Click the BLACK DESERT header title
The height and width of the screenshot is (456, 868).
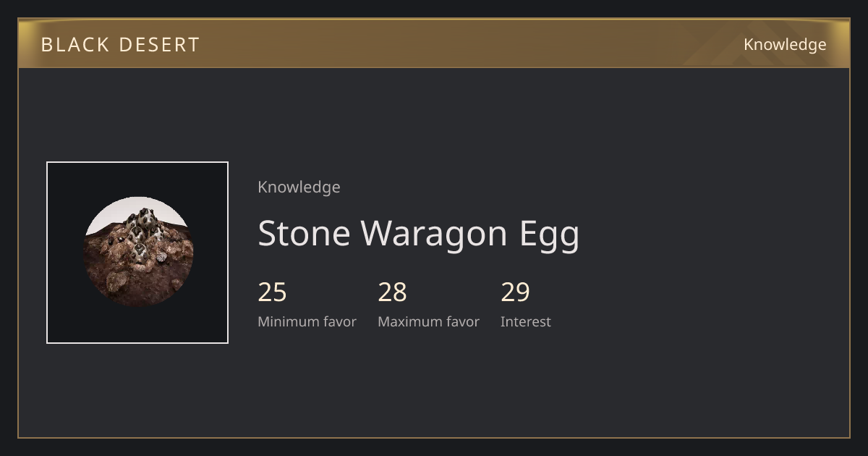pos(120,44)
